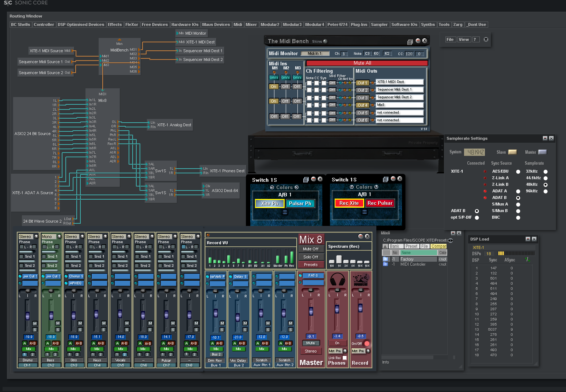Screen dimensions: 566x392
Task: Open the Mono mode dropdown on Ch2 Bass
Action: pyautogui.click(x=59, y=237)
